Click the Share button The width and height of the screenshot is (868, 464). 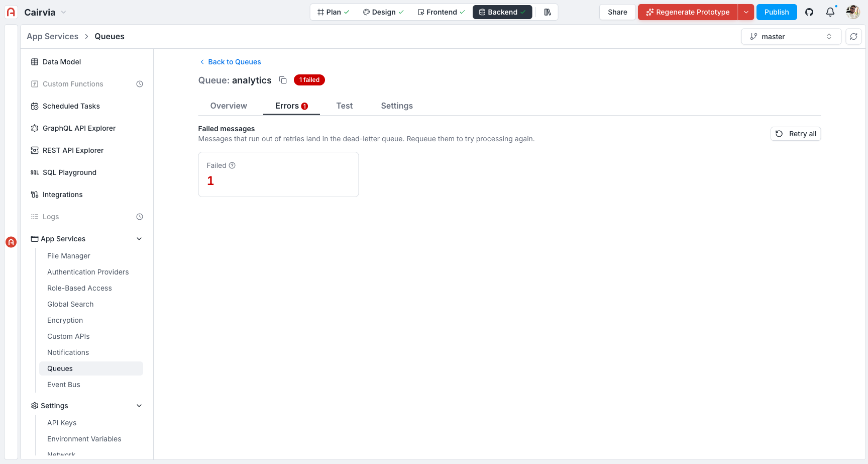(617, 12)
